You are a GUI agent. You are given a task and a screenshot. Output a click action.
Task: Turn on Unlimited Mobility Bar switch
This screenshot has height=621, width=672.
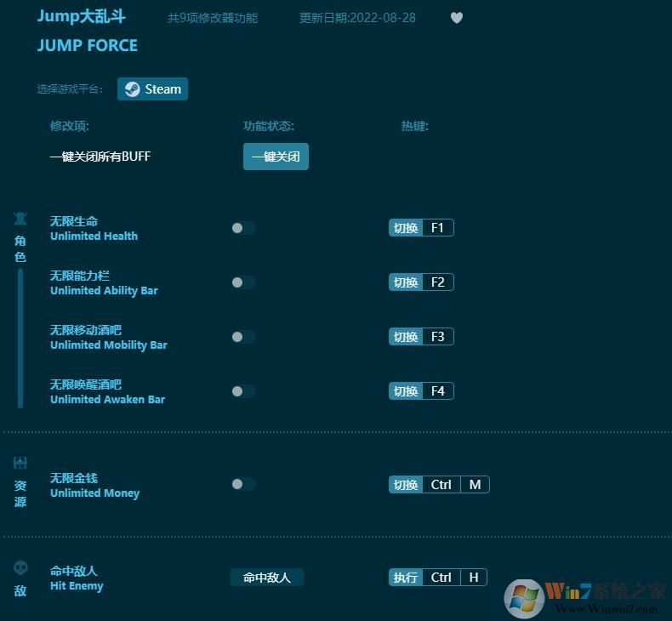coord(243,337)
